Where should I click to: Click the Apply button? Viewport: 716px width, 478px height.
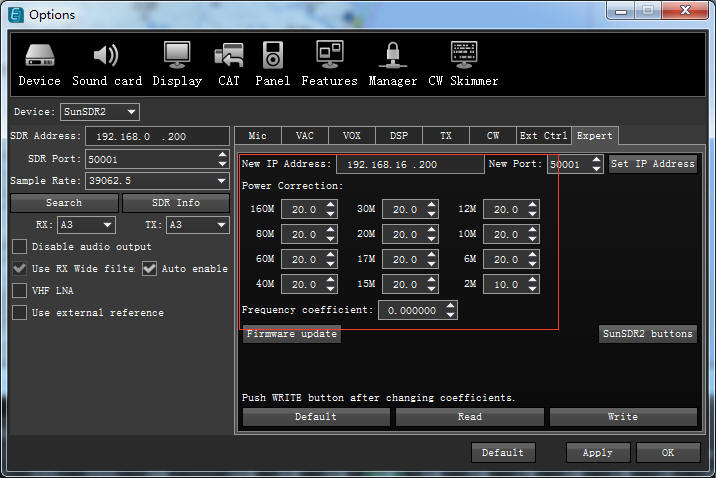pyautogui.click(x=598, y=452)
